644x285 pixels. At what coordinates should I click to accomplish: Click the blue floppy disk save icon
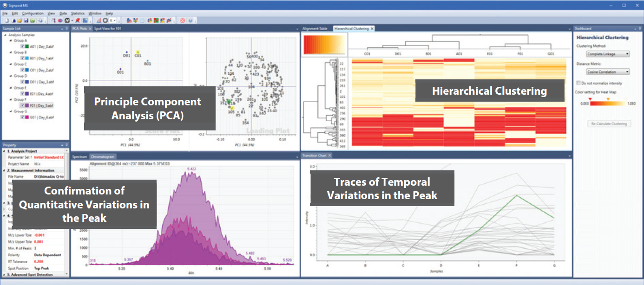[x=26, y=20]
